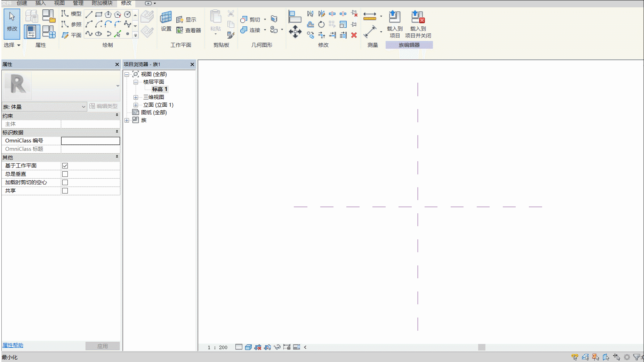Expand the 三维视图 tree node
The height and width of the screenshot is (362, 644).
pyautogui.click(x=136, y=97)
